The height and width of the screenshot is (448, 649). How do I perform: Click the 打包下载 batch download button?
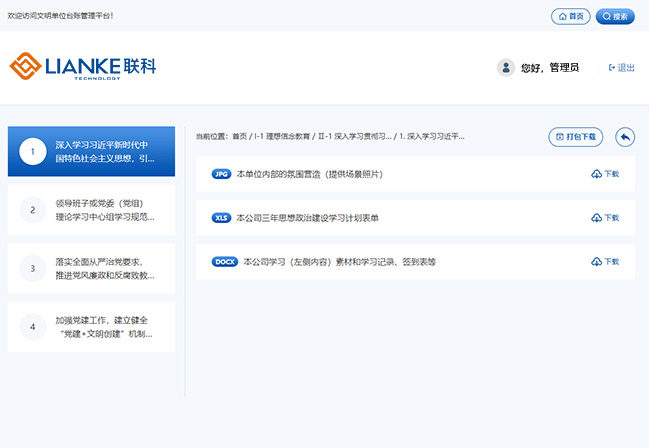pyautogui.click(x=575, y=136)
